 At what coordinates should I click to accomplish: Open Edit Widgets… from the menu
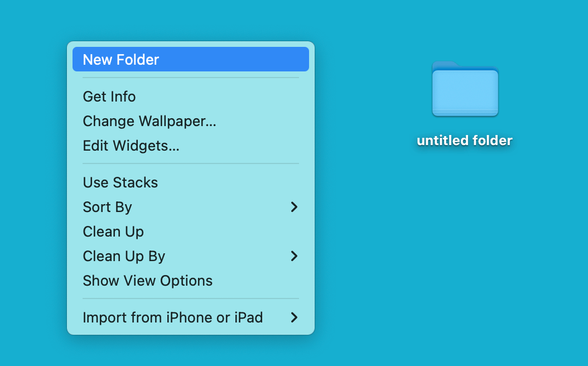point(131,146)
